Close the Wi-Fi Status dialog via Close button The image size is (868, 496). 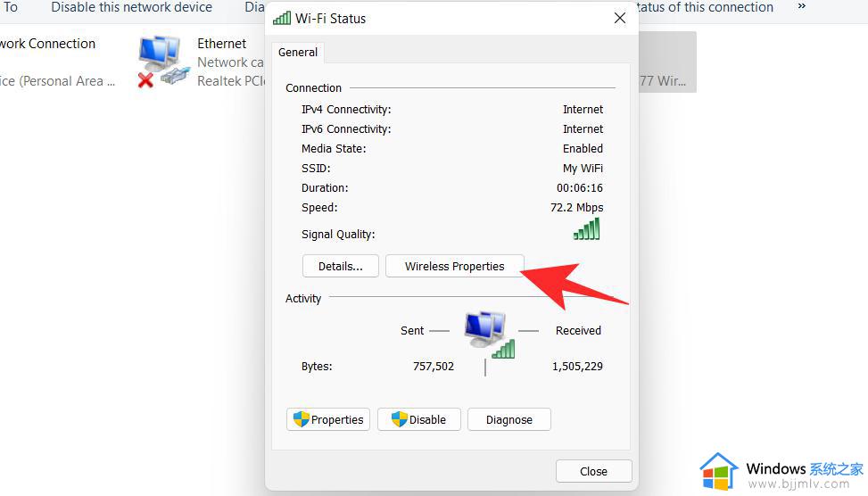click(x=593, y=471)
